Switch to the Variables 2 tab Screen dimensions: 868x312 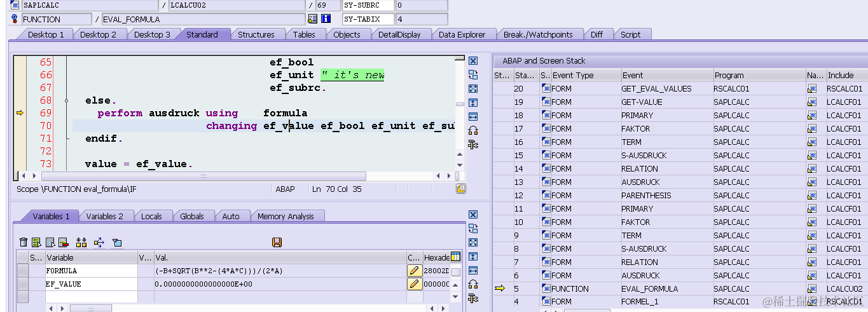pos(105,216)
